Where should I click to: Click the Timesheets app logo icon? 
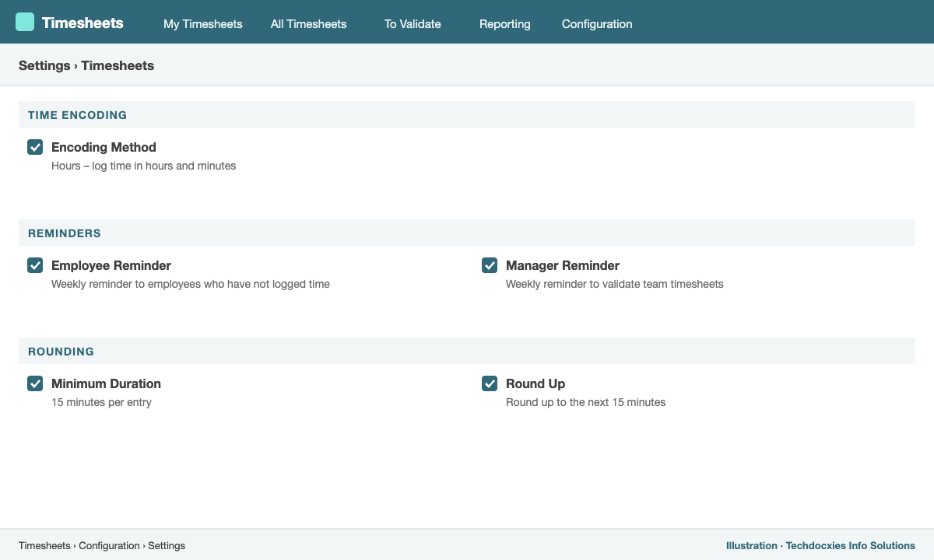(25, 22)
